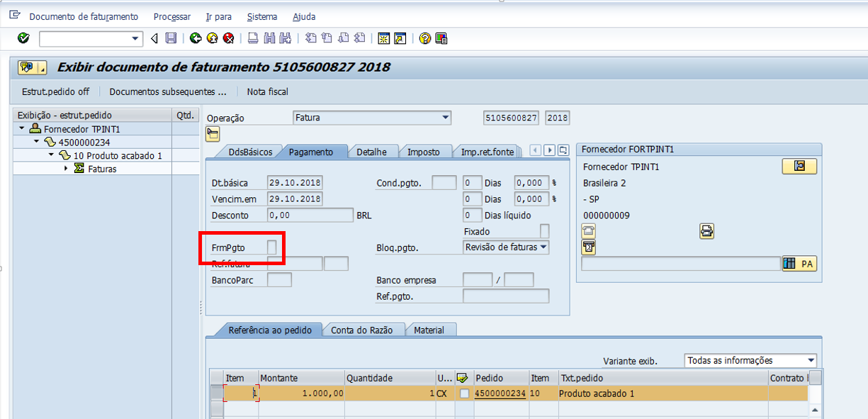
Task: Click the supplier display icon next to Fornecedor TPINT1
Action: 799,167
